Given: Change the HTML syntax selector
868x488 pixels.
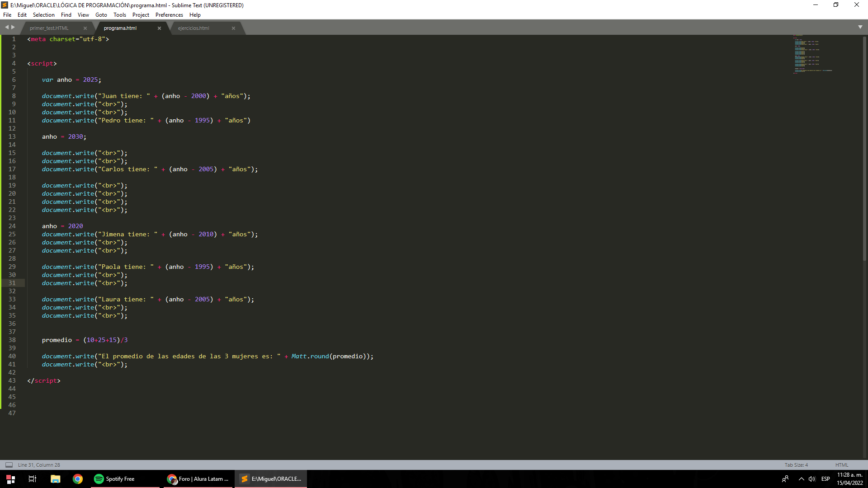Looking at the screenshot, I should 842,465.
